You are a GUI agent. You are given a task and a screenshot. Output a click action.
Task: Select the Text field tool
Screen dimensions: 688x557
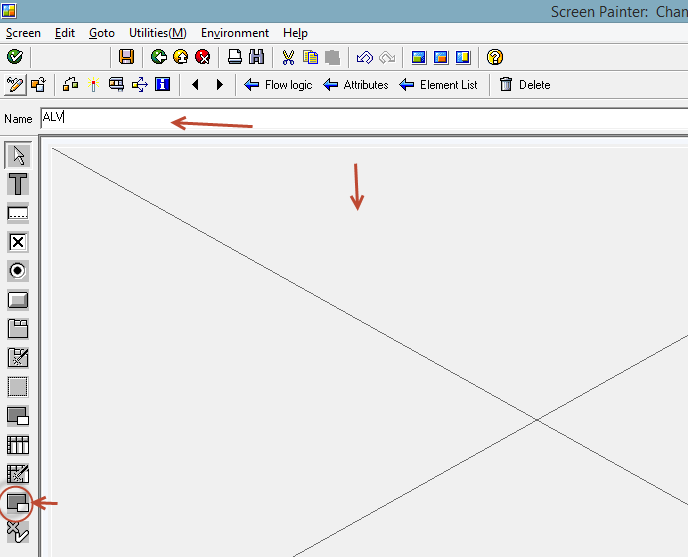(x=18, y=184)
